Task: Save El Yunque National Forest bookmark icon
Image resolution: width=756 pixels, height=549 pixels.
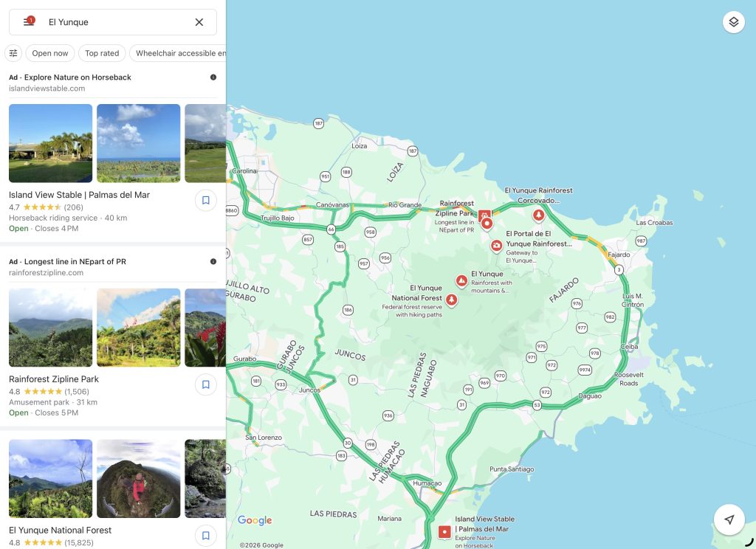Action: pyautogui.click(x=206, y=535)
